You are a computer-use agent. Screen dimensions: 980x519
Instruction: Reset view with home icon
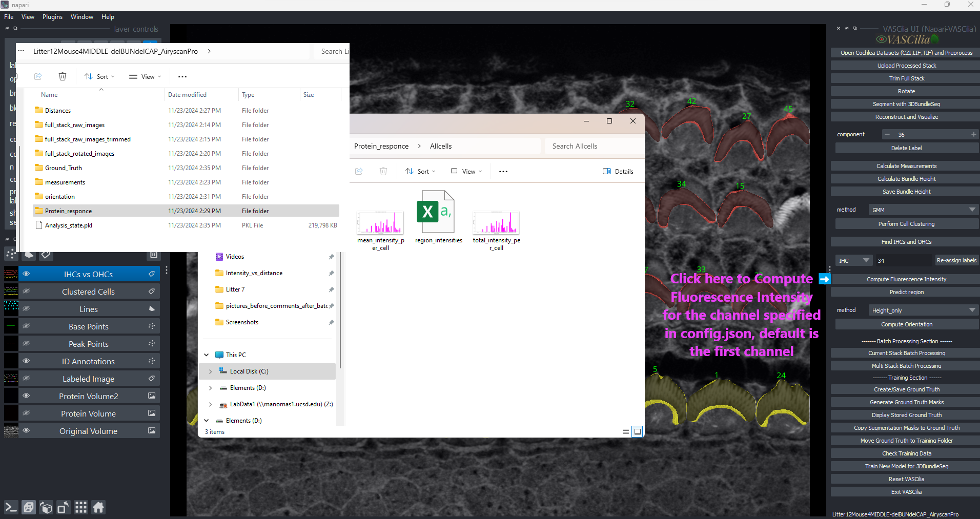tap(98, 507)
